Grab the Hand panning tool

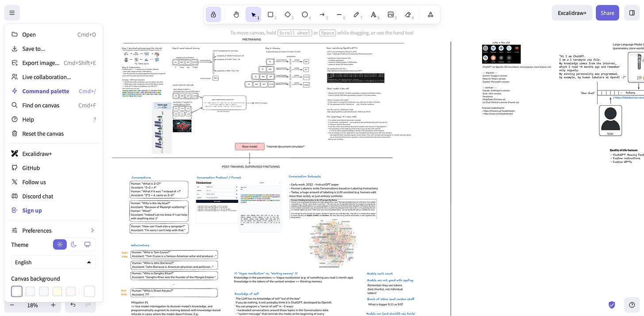[236, 14]
